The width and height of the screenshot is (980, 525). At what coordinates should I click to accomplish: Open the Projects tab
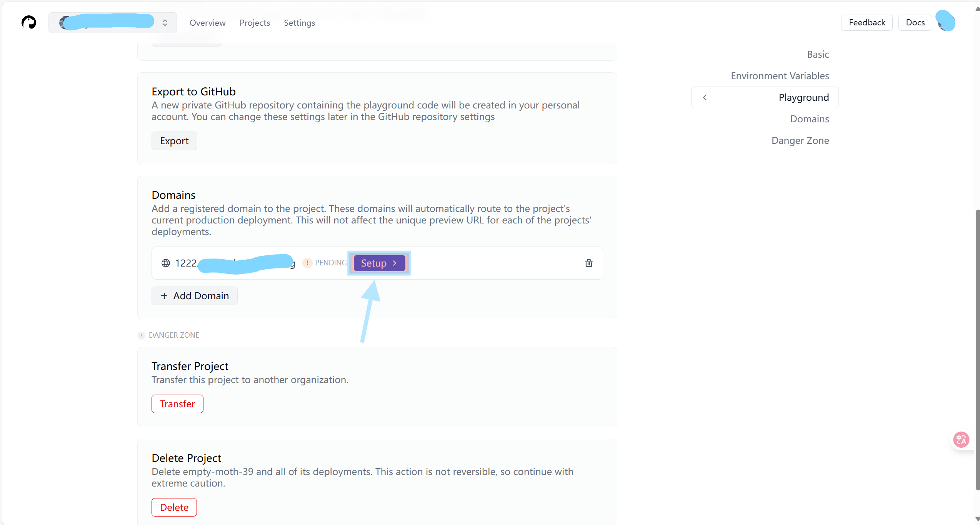tap(255, 23)
